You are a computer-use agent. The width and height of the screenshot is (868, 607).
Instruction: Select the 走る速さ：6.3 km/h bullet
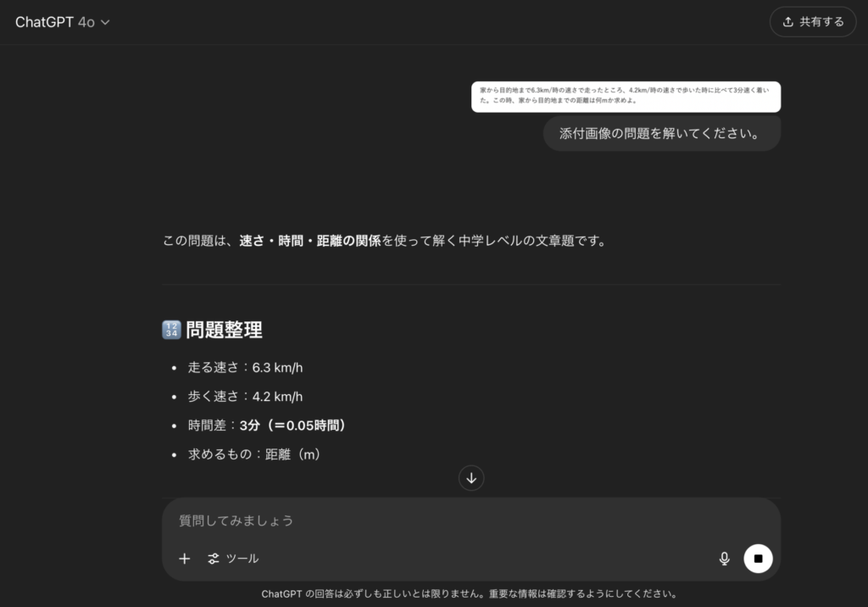[245, 367]
